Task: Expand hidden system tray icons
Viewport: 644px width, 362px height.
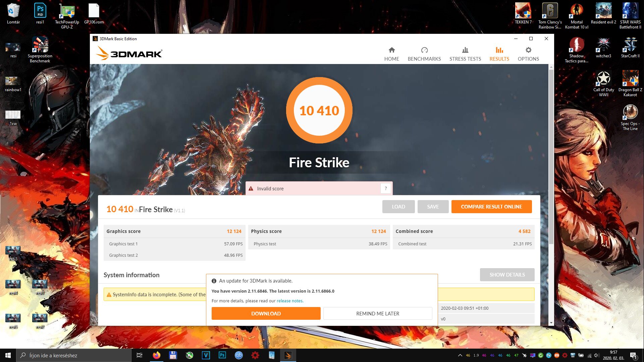Action: point(460,355)
